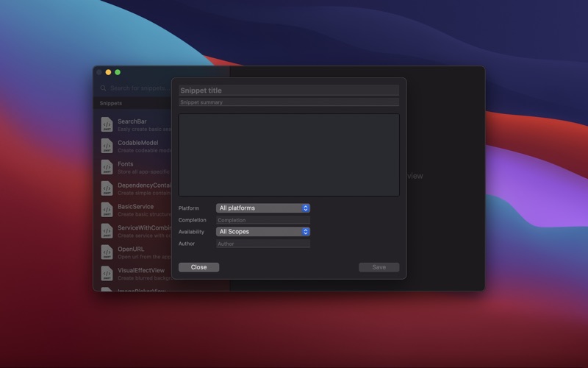The image size is (588, 368).
Task: Click the Search for snippets field
Action: coord(140,88)
